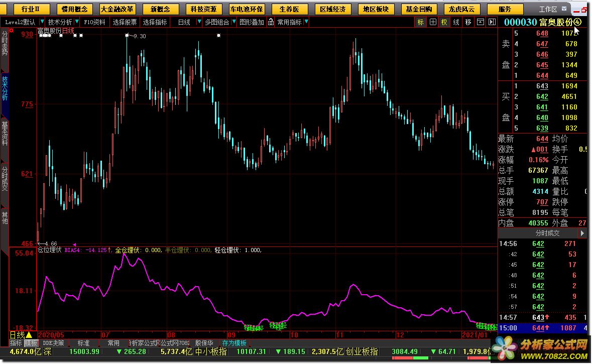Click the red gear icon at chart corner
Viewport: 592px width, 364px height.
(x=12, y=31)
